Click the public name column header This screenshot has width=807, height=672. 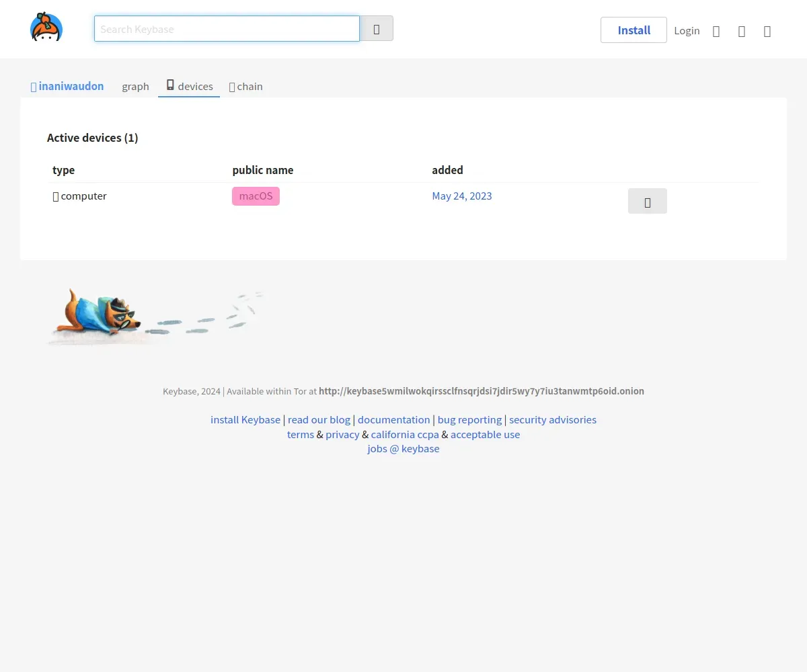click(263, 170)
